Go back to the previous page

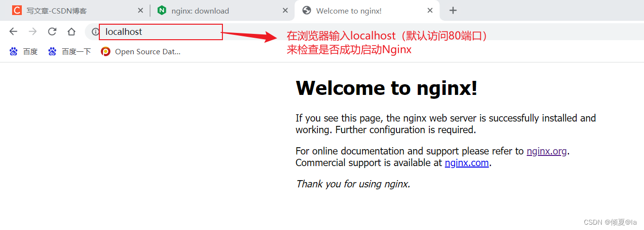coord(13,31)
